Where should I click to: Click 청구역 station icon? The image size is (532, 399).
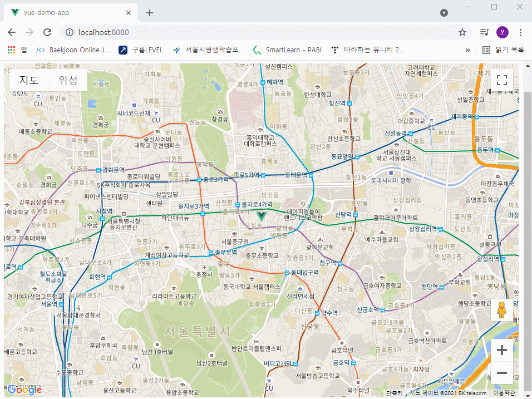pyautogui.click(x=339, y=263)
